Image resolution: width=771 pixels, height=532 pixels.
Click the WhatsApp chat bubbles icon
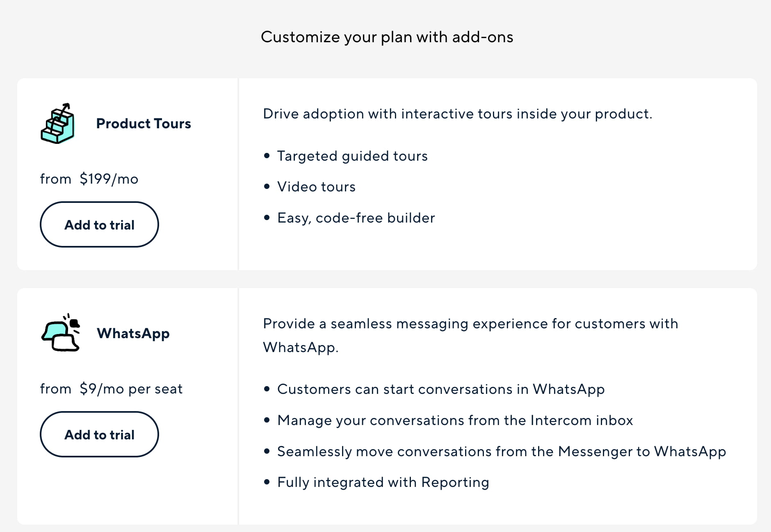(61, 333)
